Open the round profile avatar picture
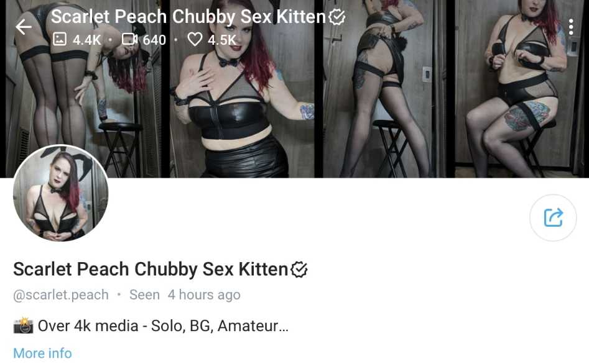 61,193
